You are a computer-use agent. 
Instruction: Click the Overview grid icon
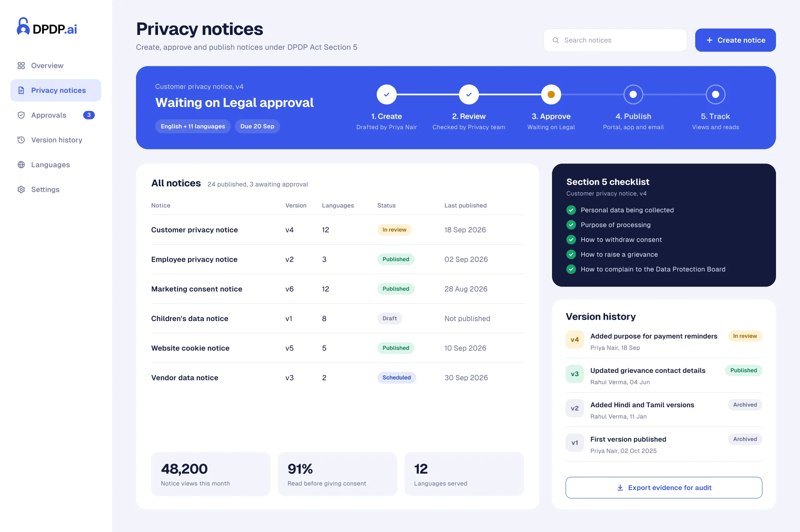21,66
